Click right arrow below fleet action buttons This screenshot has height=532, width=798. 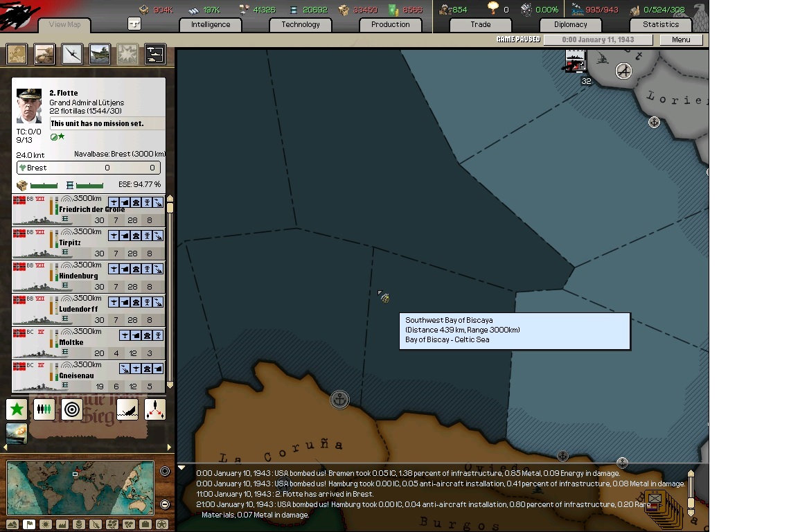169,447
